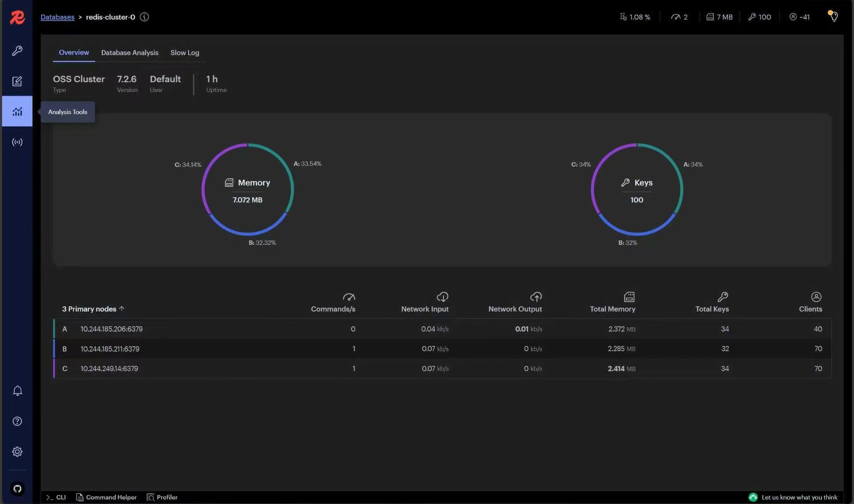
Task: Click the 2.285 MB total memory cell
Action: point(621,348)
